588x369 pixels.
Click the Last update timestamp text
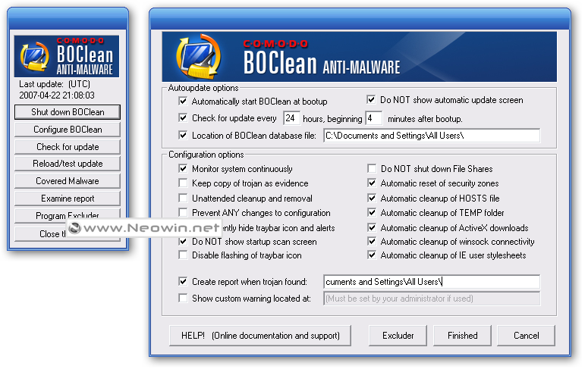coord(57,95)
